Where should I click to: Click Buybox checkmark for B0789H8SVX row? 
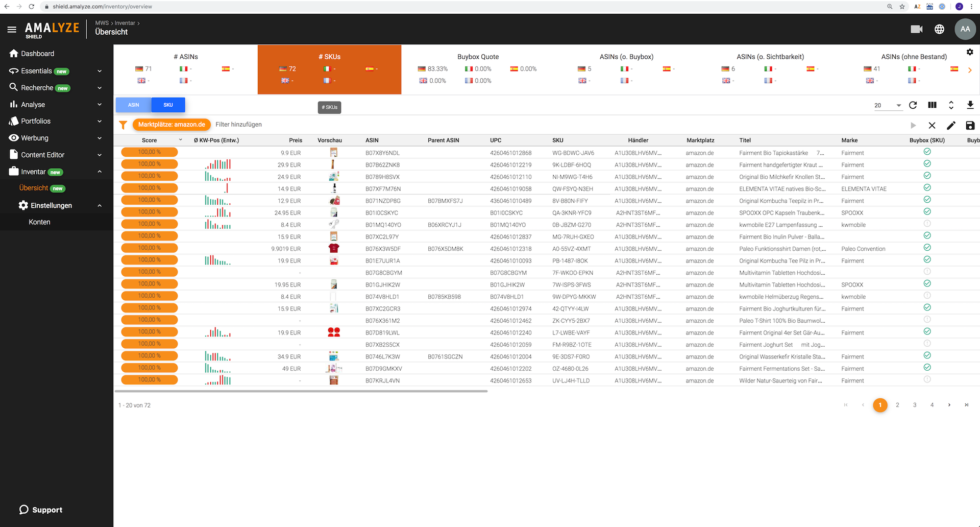(927, 176)
